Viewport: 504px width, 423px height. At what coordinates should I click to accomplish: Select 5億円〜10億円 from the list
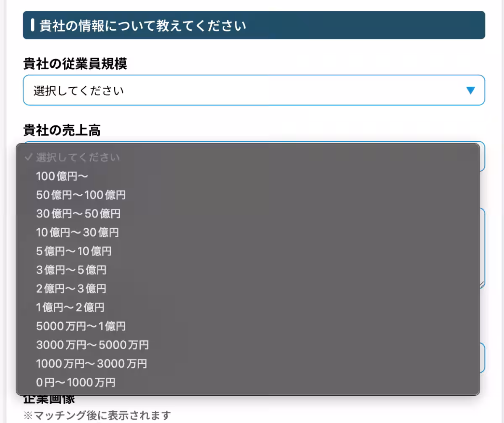pyautogui.click(x=73, y=251)
